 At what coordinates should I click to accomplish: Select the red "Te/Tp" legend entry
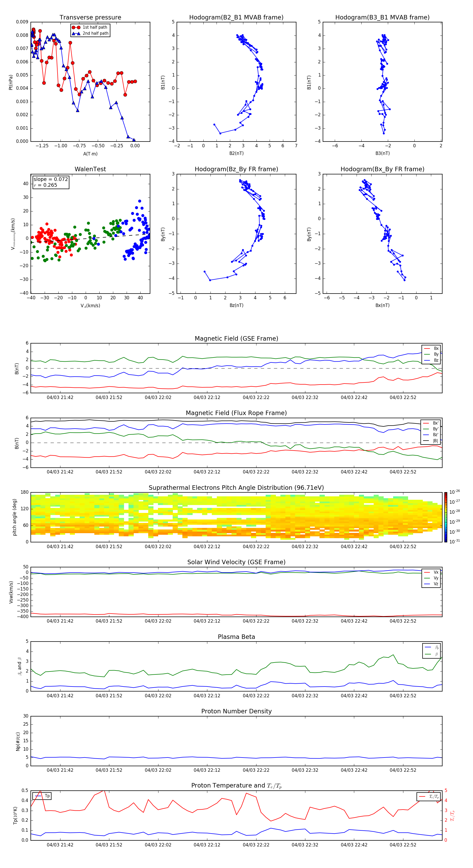point(429,796)
